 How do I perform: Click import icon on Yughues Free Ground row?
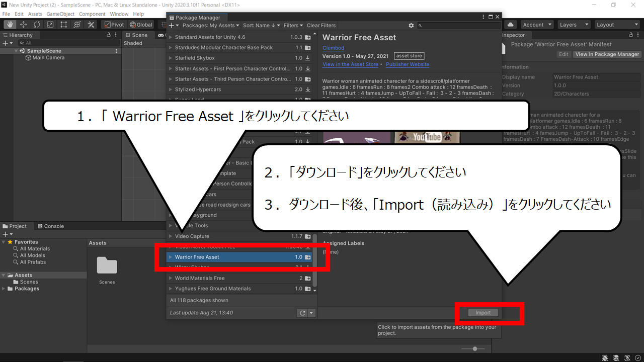(x=308, y=289)
